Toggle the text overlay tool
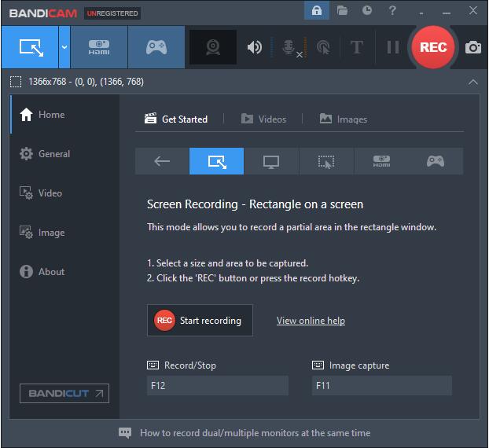This screenshot has height=448, width=489. pos(356,47)
